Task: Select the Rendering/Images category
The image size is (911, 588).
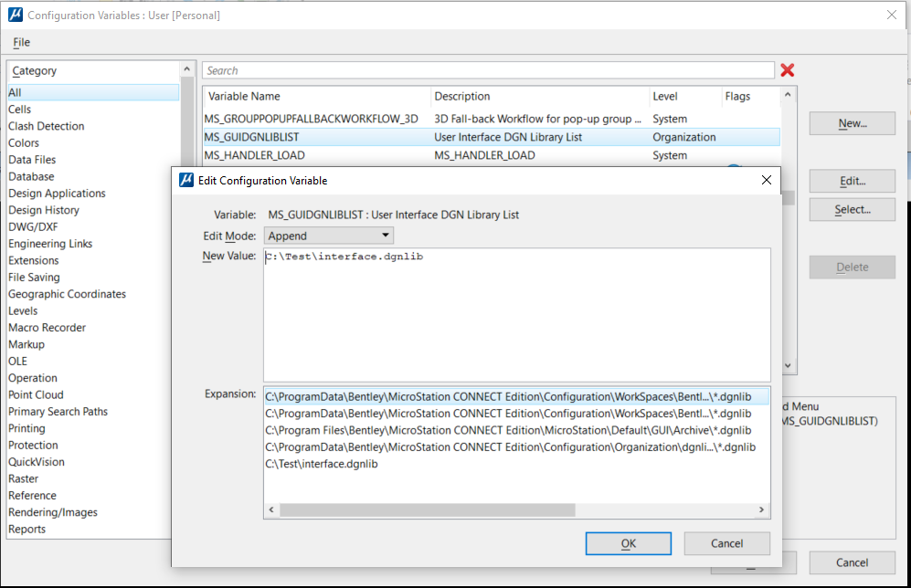Action: pyautogui.click(x=90, y=513)
